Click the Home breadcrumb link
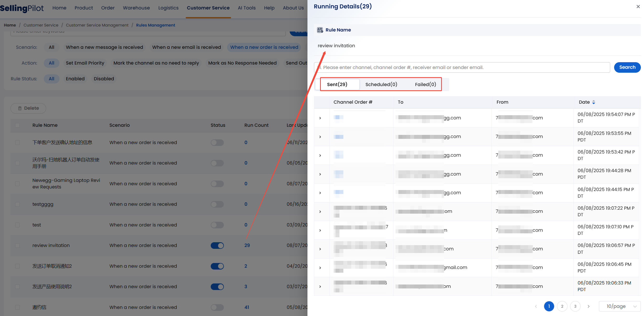Image resolution: width=644 pixels, height=316 pixels. [x=10, y=25]
